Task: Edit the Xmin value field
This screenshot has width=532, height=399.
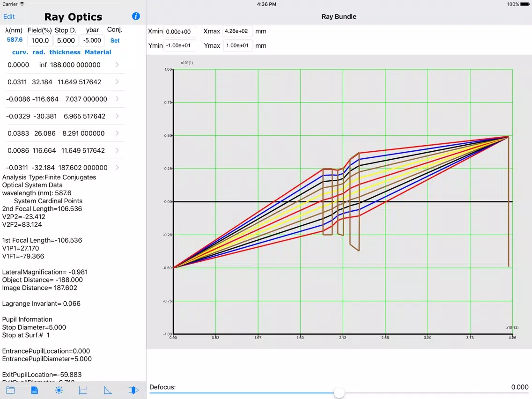Action: [179, 31]
